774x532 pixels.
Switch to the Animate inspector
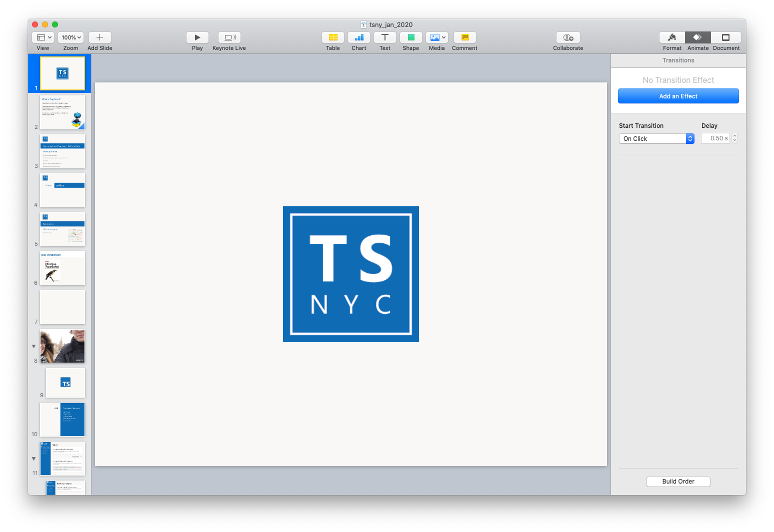(x=698, y=37)
